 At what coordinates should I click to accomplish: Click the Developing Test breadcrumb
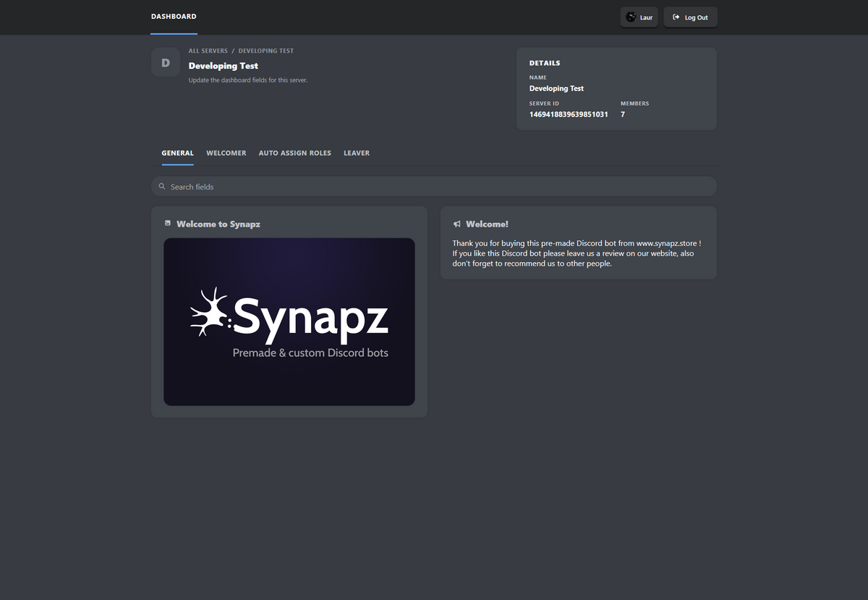click(x=266, y=51)
